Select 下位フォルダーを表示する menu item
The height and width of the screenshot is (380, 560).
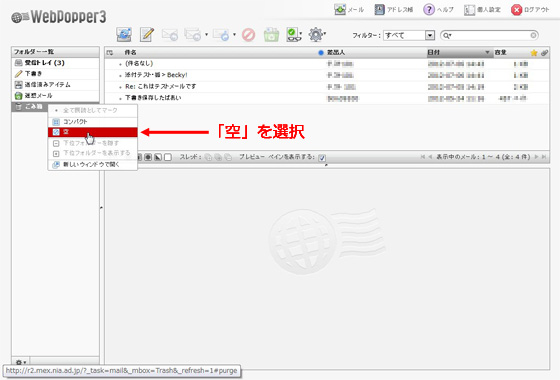(x=92, y=153)
